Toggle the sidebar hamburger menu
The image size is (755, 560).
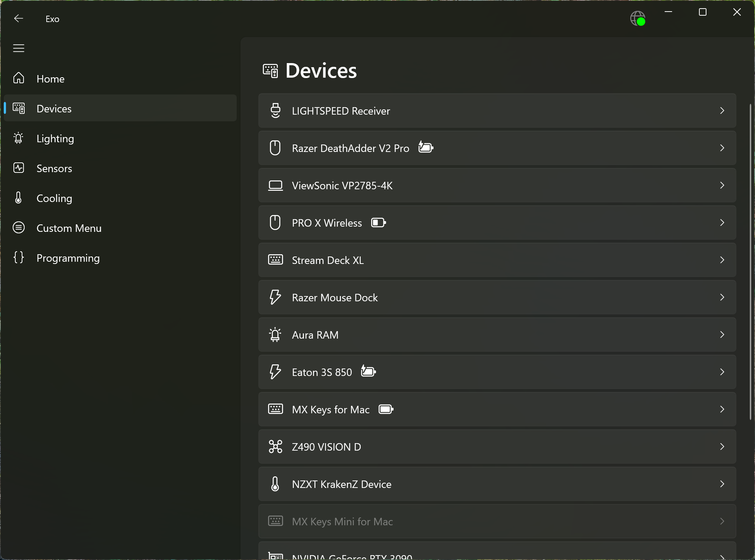18,48
